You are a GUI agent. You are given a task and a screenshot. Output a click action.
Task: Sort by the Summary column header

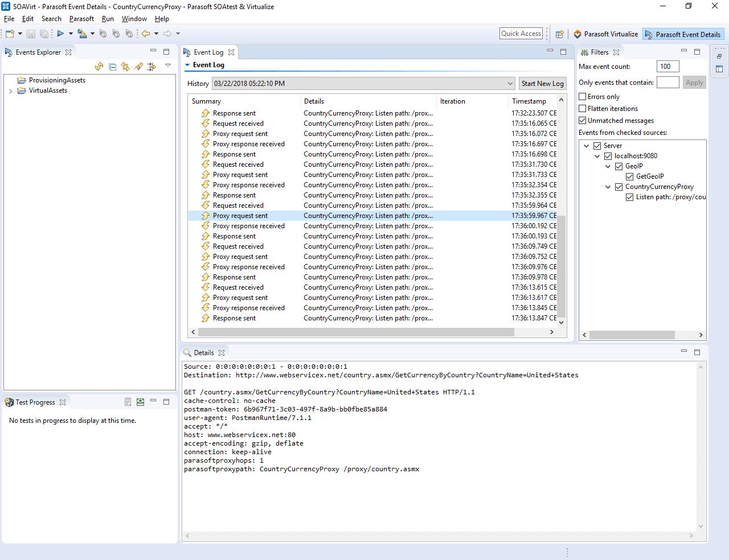(244, 101)
